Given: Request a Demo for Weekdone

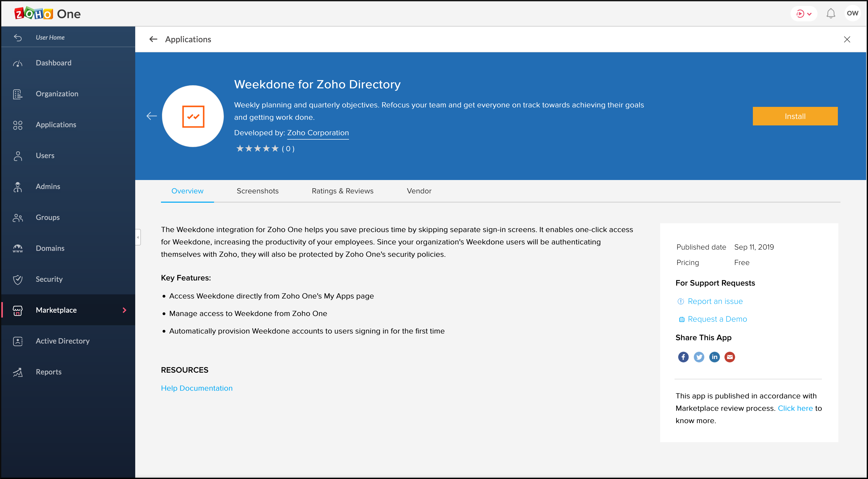Looking at the screenshot, I should coord(717,319).
